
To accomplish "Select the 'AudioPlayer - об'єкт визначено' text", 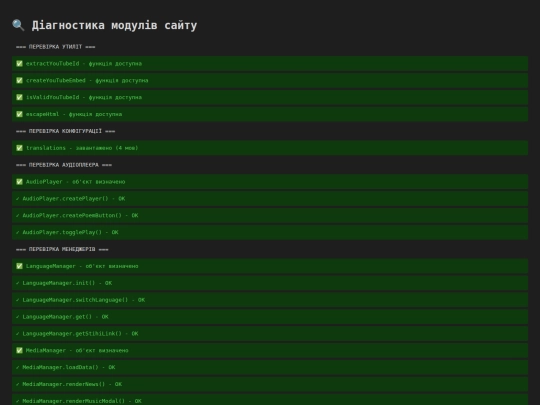I will [75, 181].
